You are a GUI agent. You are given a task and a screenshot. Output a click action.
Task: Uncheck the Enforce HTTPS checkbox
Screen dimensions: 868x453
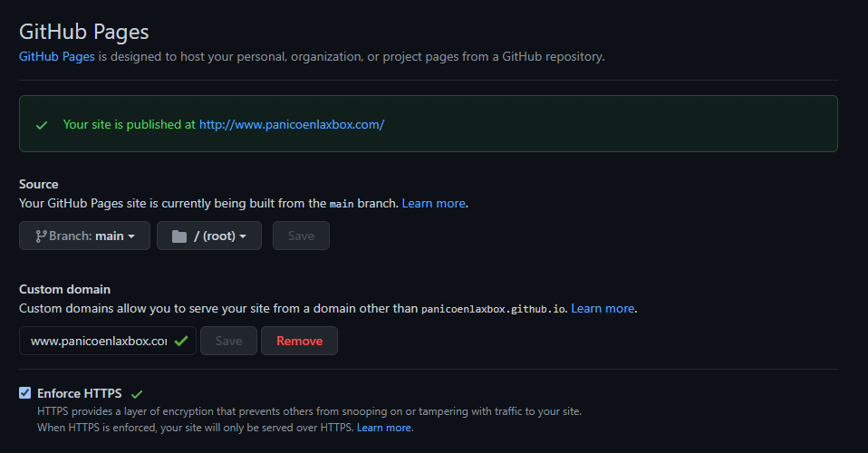pos(24,393)
